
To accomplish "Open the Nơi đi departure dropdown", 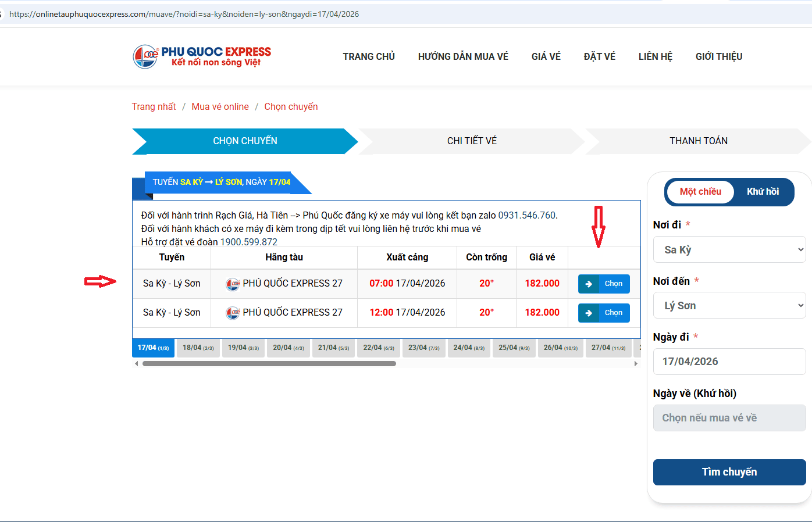I will [729, 249].
